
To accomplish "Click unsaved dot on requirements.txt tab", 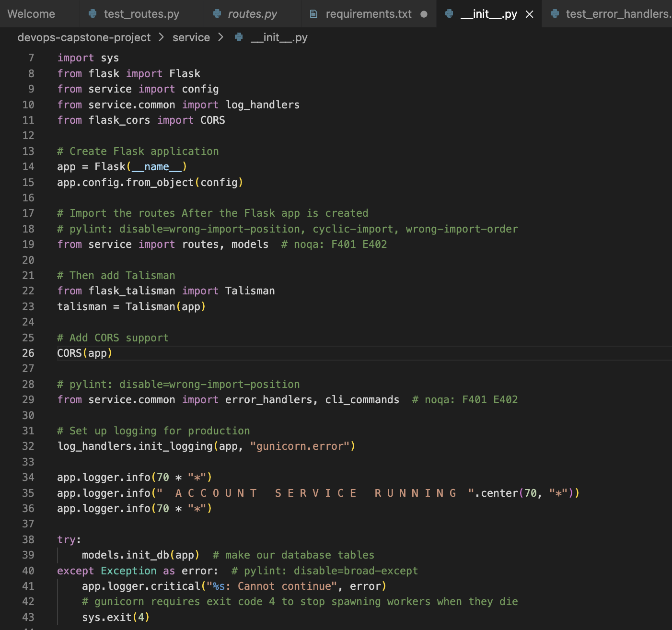I will pyautogui.click(x=424, y=14).
